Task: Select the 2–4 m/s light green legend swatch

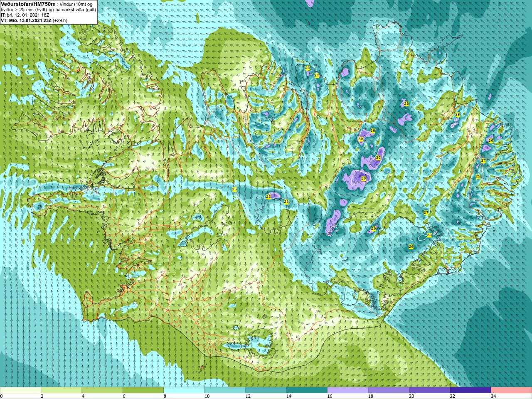Action: point(62,390)
